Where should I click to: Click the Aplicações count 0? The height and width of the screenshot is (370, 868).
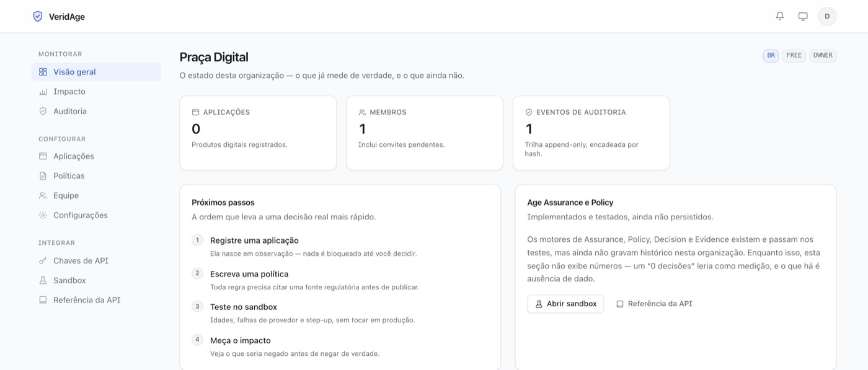point(196,129)
